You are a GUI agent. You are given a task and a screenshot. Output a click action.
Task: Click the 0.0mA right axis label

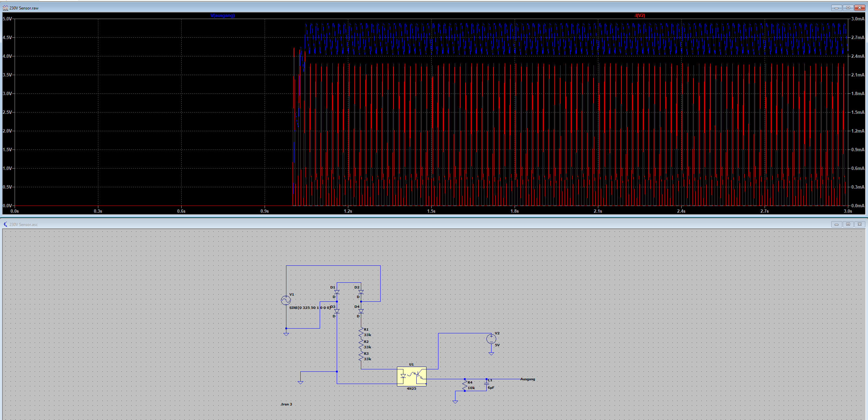[858, 206]
